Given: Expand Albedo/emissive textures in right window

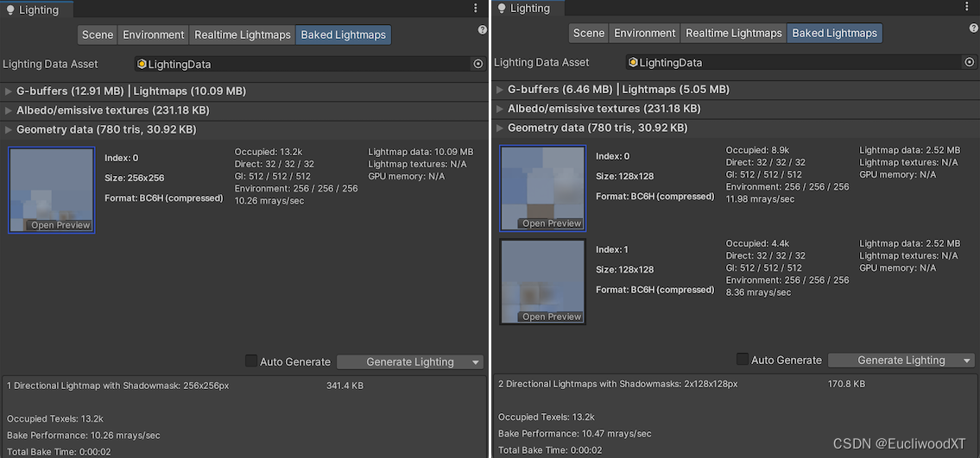Looking at the screenshot, I should coord(499,109).
